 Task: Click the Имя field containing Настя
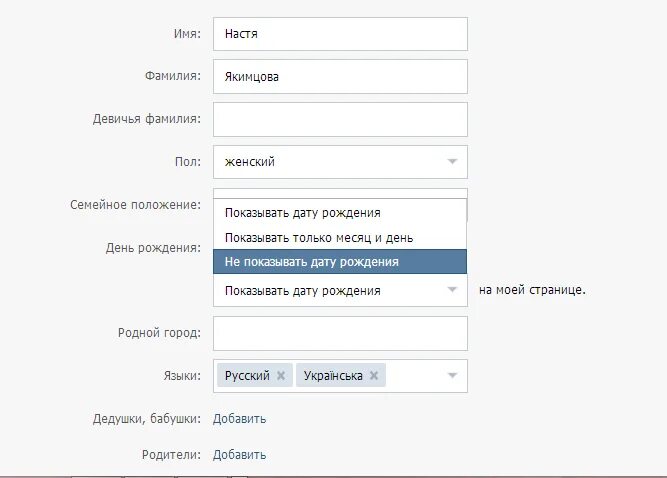(x=340, y=34)
